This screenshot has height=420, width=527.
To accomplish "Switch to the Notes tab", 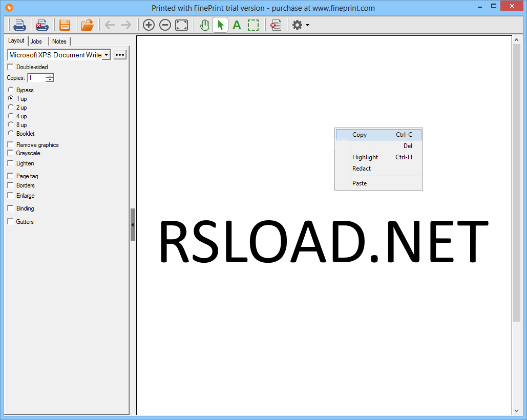I will pos(59,41).
